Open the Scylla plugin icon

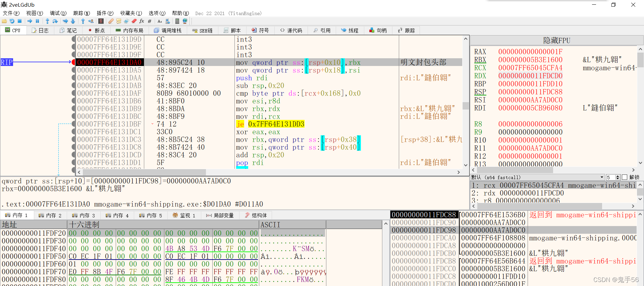coord(101,21)
